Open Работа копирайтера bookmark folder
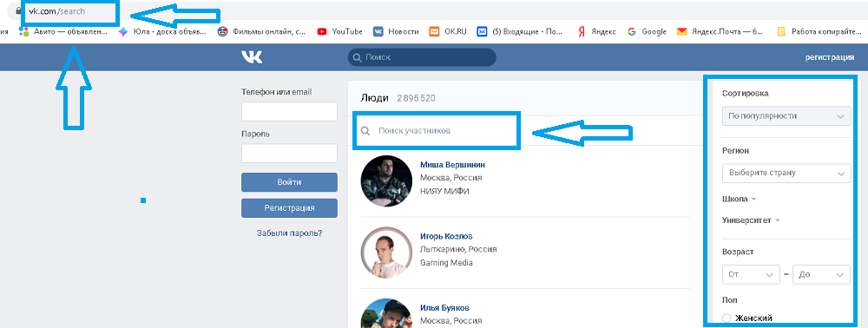Viewport: 868px width, 328px height. coord(819,31)
